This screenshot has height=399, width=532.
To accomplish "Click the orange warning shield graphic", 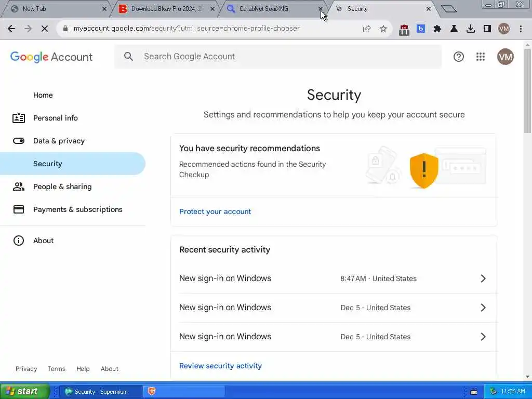I will click(424, 170).
